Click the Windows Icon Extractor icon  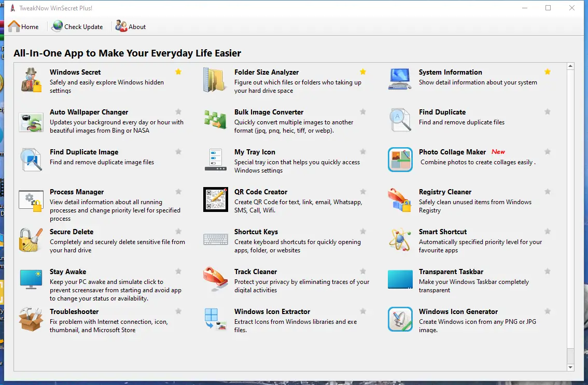[x=215, y=319]
